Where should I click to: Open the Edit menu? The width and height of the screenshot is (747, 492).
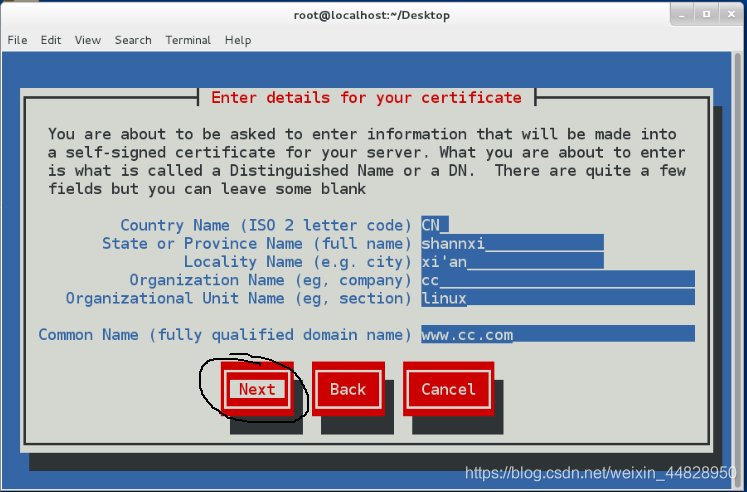pos(50,40)
